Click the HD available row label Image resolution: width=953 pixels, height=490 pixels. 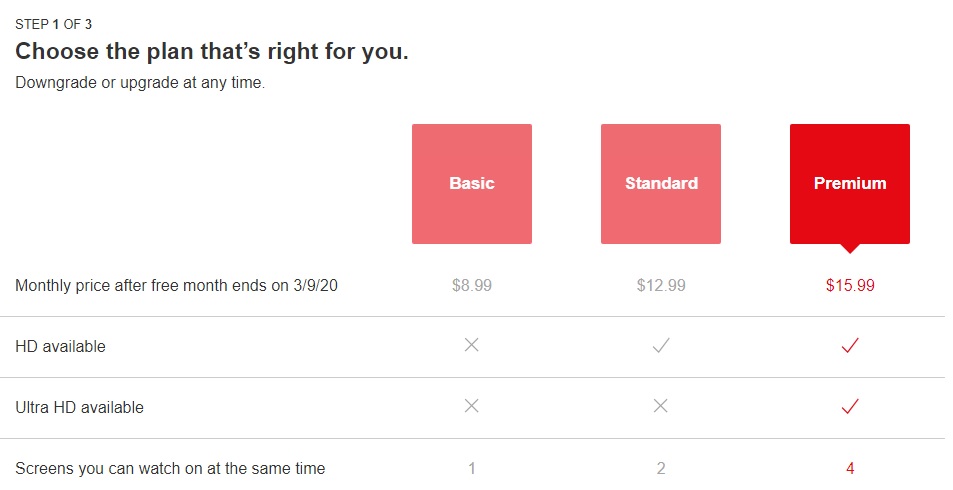tap(60, 347)
